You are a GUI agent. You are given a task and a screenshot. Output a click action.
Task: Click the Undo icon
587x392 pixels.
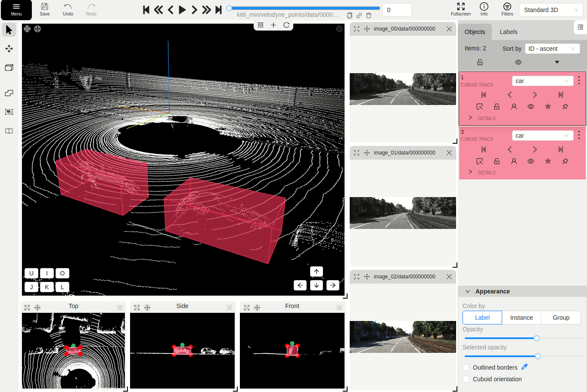68,9
